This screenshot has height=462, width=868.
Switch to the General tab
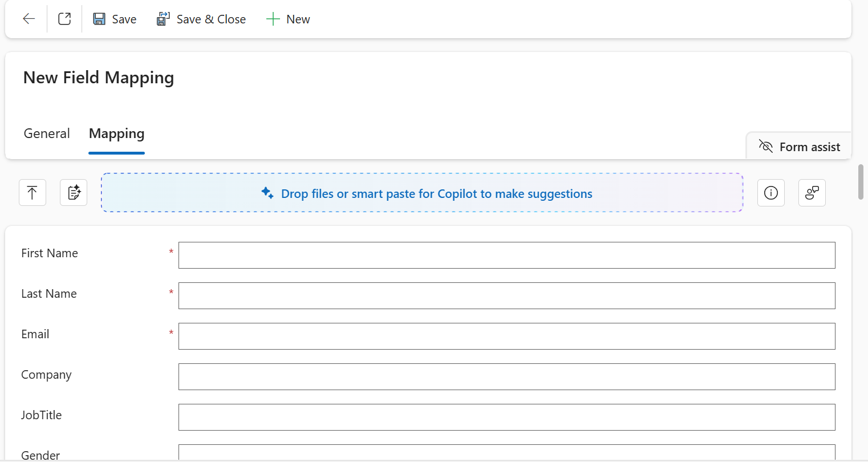click(x=47, y=133)
